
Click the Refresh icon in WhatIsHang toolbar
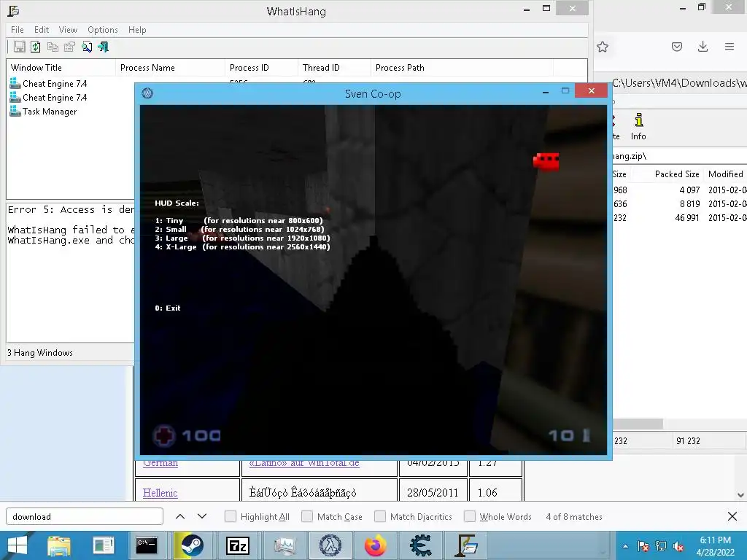(x=35, y=47)
